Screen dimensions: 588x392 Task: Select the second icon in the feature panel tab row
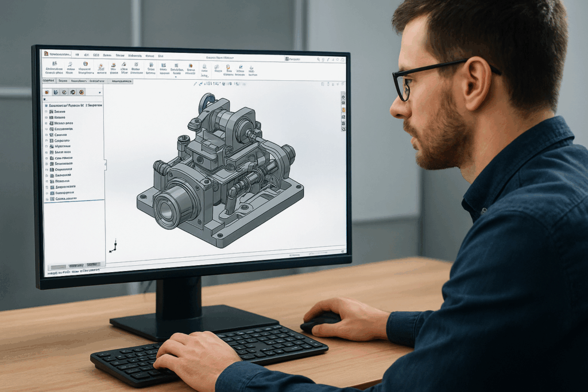click(56, 92)
